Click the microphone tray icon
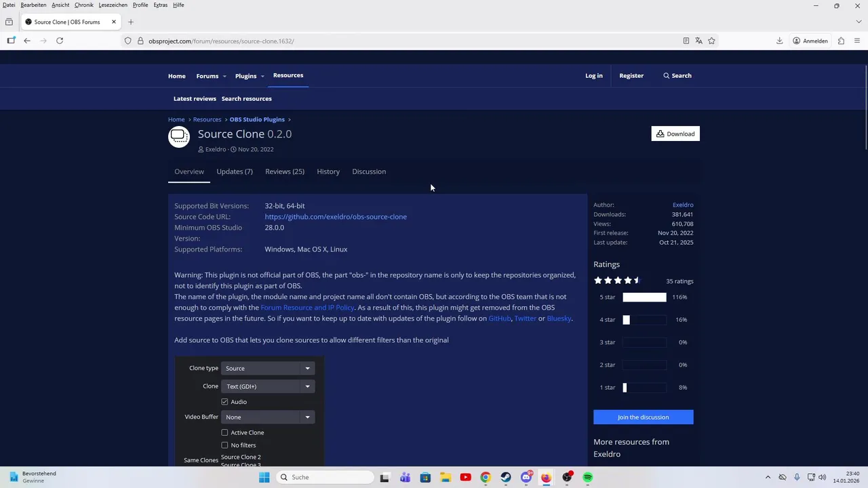868x488 pixels. [x=797, y=477]
